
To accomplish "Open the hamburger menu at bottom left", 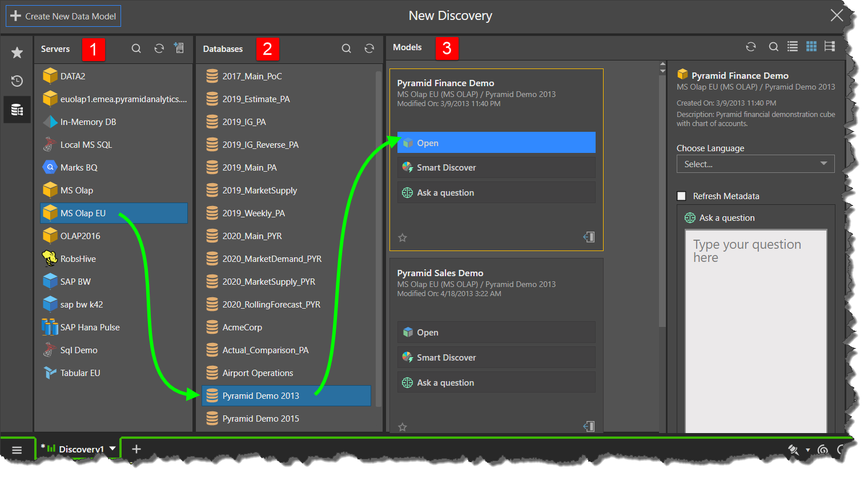I will pyautogui.click(x=17, y=450).
